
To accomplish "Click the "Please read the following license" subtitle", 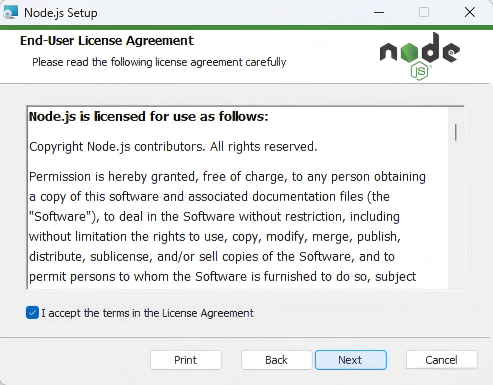I will [159, 62].
